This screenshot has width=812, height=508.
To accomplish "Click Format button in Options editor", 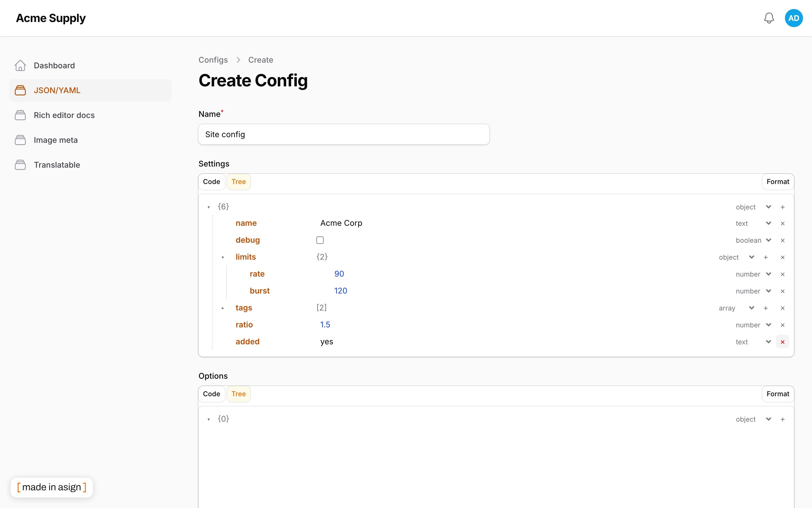I will [x=778, y=394].
